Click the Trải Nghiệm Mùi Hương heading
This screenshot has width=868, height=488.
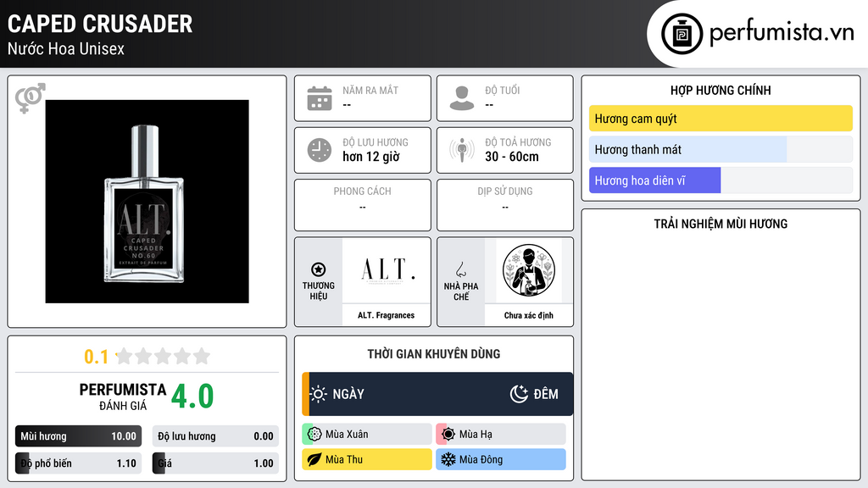pyautogui.click(x=721, y=224)
